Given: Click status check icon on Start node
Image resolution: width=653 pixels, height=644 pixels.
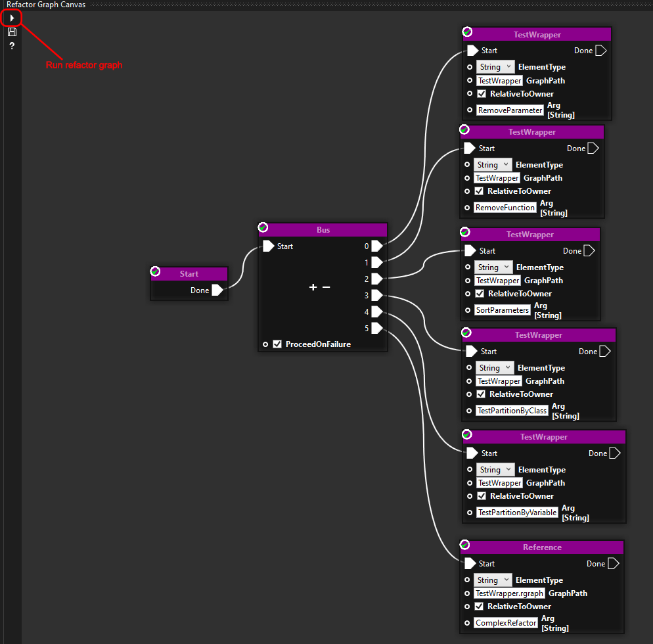Looking at the screenshot, I should [155, 271].
